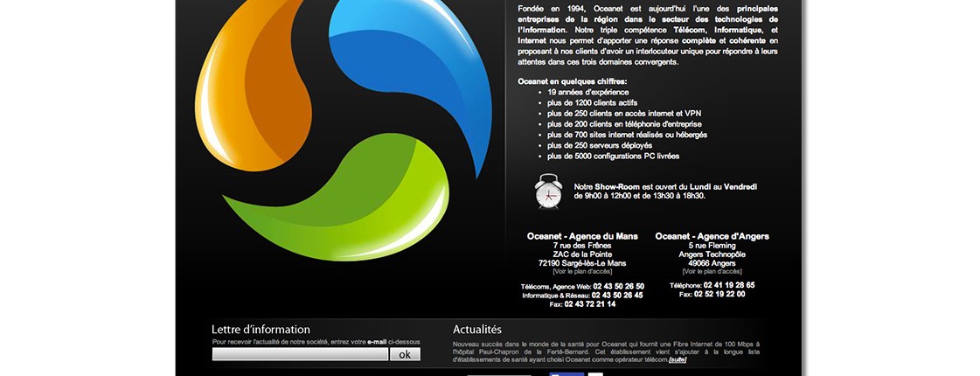
Task: Click the Actualités paragraph about Fibre Internet 100 Mbps
Action: (606, 352)
